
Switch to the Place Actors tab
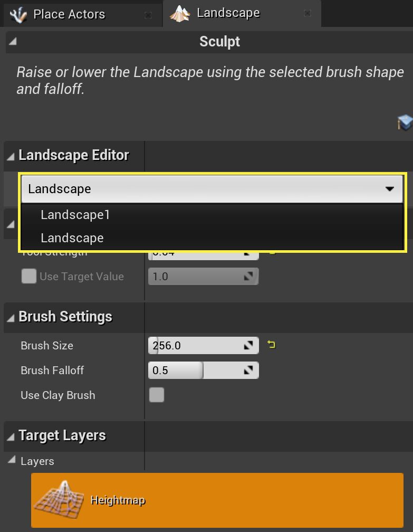(x=69, y=14)
